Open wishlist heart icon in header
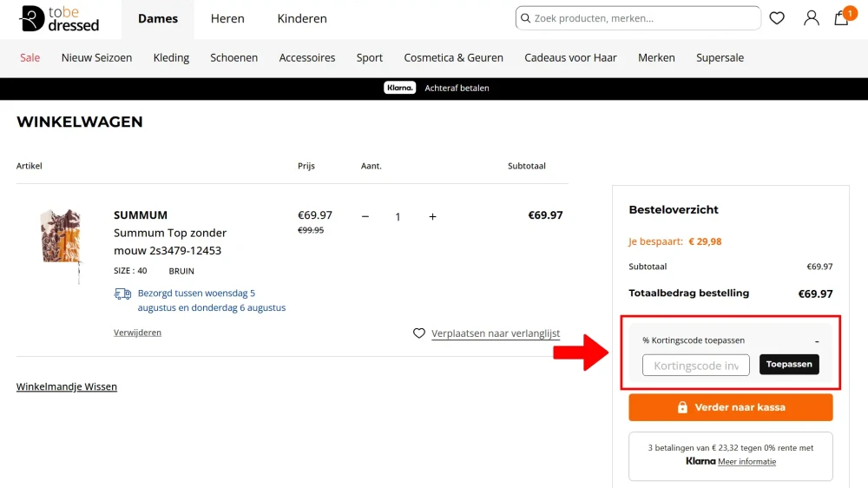Viewport: 868px width, 488px height. point(777,18)
